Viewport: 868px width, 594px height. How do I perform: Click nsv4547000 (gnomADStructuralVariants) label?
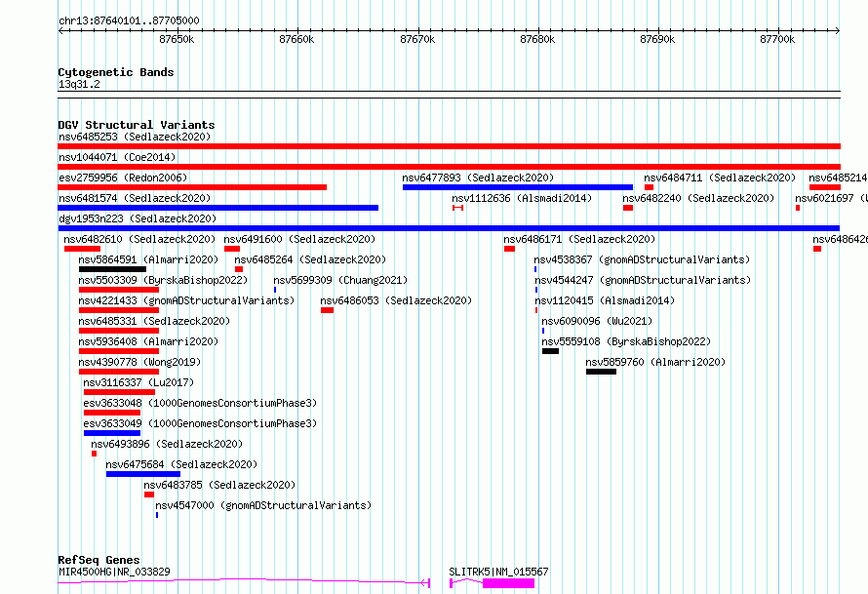click(263, 505)
